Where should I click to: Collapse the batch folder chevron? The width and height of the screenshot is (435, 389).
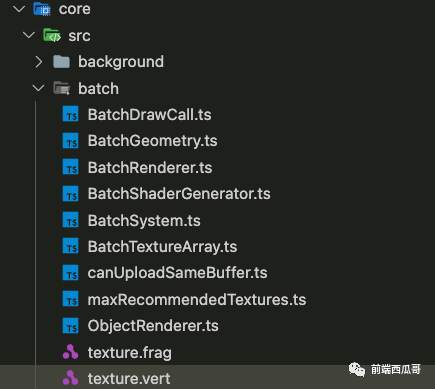pyautogui.click(x=39, y=88)
